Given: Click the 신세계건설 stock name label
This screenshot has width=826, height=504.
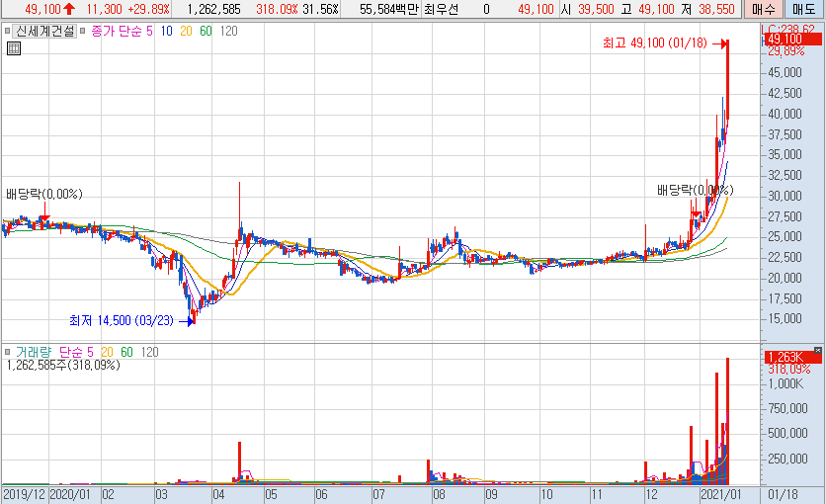Looking at the screenshot, I should click(x=44, y=31).
